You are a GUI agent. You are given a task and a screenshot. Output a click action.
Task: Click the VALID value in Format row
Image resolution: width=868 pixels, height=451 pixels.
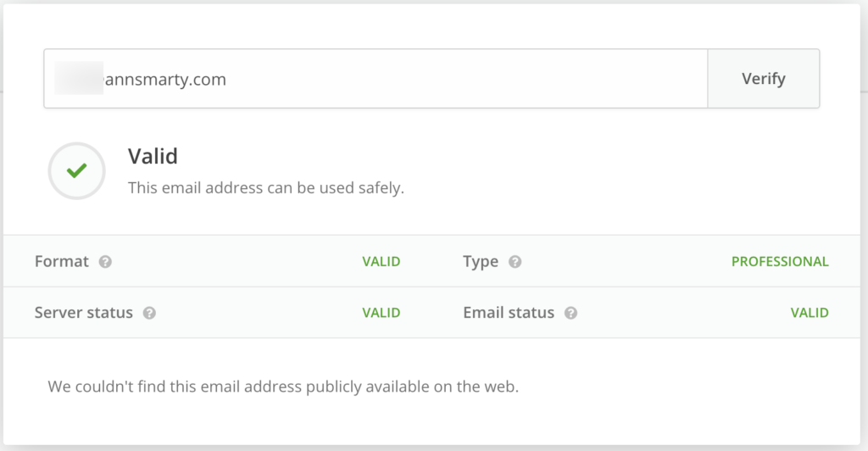[x=381, y=262]
